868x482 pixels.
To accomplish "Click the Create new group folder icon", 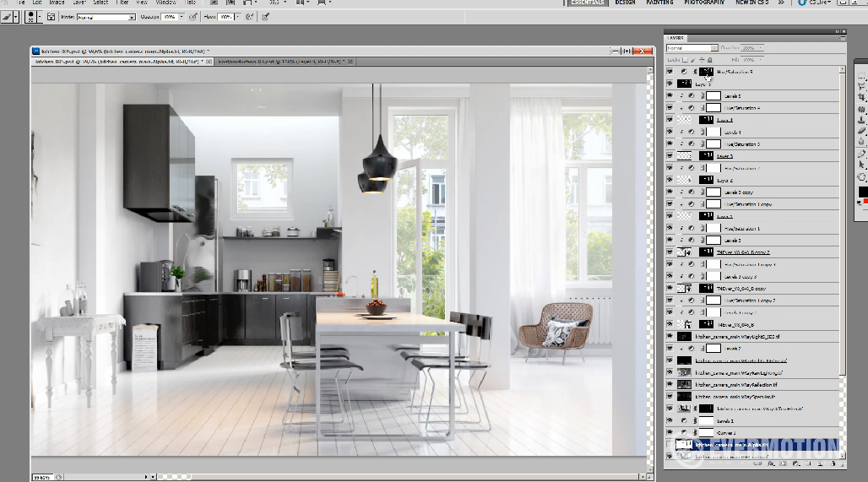I will (x=808, y=463).
